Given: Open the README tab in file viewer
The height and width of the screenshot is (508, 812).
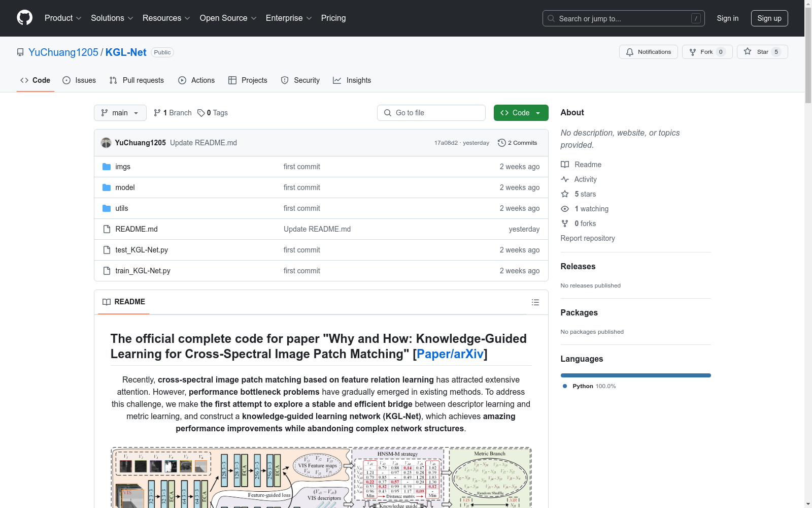Looking at the screenshot, I should click(x=124, y=302).
